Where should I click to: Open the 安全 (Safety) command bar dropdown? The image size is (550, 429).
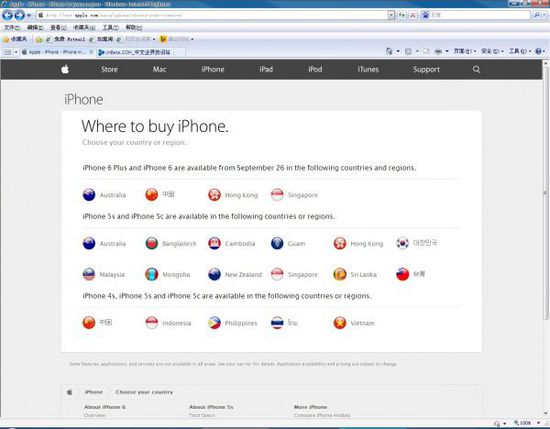click(492, 51)
